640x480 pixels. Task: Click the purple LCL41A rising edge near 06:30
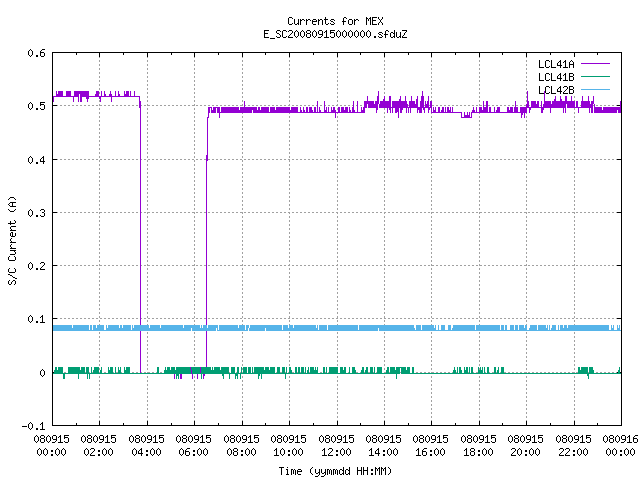207,241
